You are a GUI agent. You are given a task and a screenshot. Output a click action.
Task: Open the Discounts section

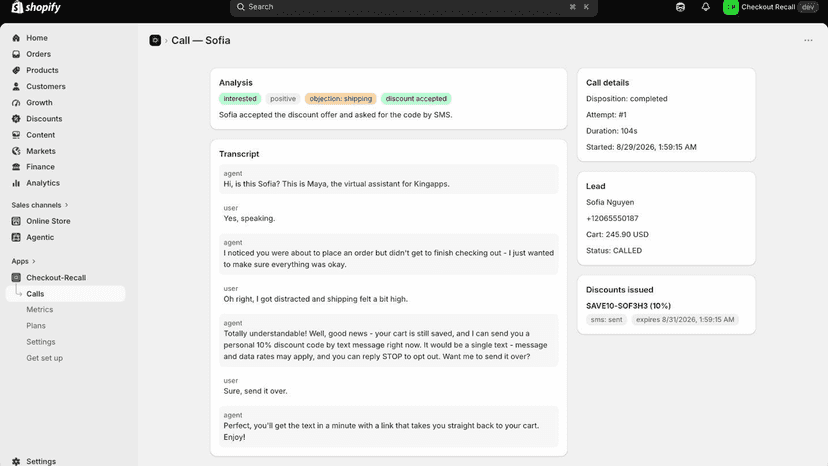click(44, 119)
